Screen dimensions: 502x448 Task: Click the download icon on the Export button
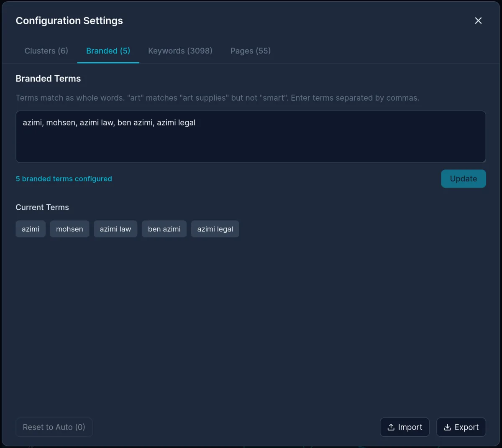point(448,427)
